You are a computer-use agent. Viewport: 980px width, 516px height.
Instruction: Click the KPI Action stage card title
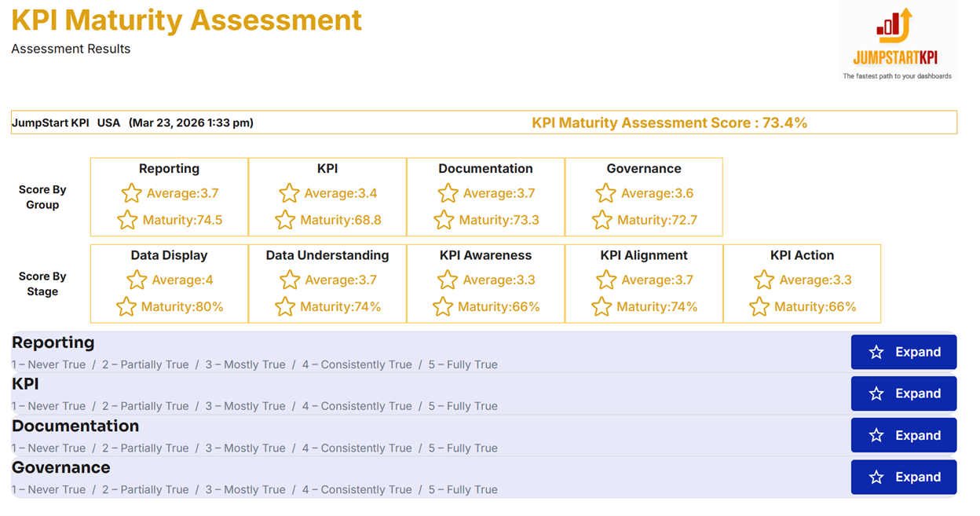click(802, 255)
